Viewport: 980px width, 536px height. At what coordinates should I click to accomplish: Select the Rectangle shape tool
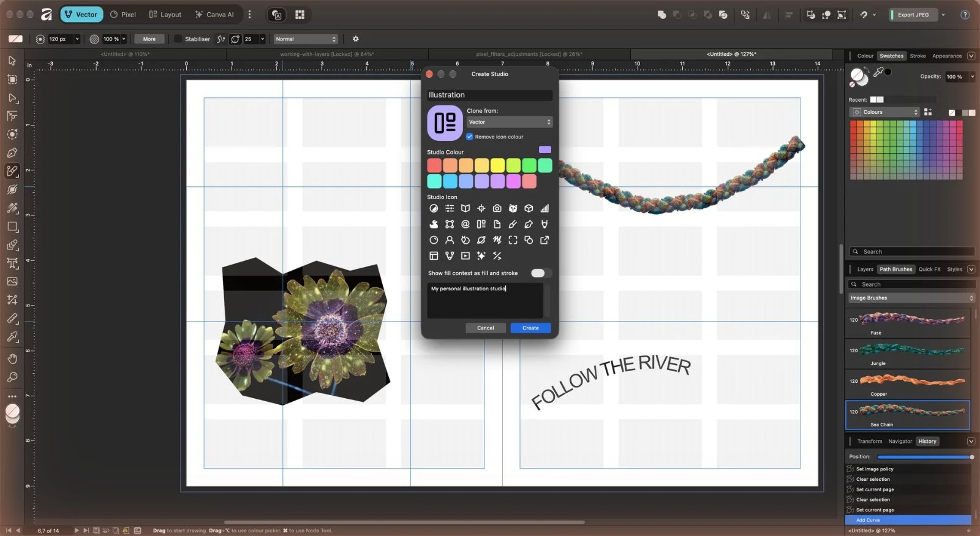coord(12,227)
